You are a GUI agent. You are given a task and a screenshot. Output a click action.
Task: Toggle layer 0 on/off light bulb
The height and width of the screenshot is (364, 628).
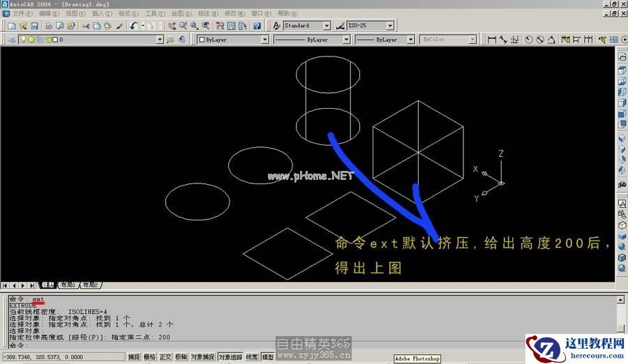[x=23, y=40]
